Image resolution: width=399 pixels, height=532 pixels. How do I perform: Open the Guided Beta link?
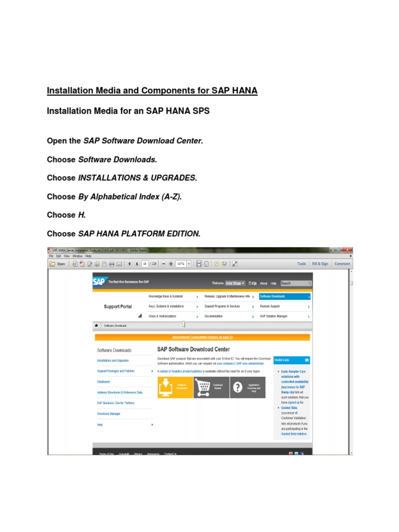click(x=289, y=408)
